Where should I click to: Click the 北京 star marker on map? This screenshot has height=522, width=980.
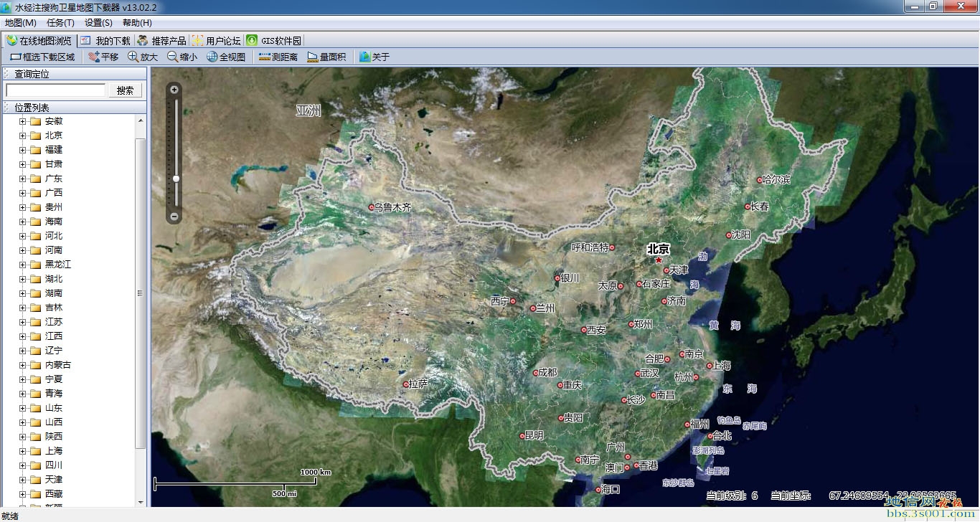coord(659,260)
